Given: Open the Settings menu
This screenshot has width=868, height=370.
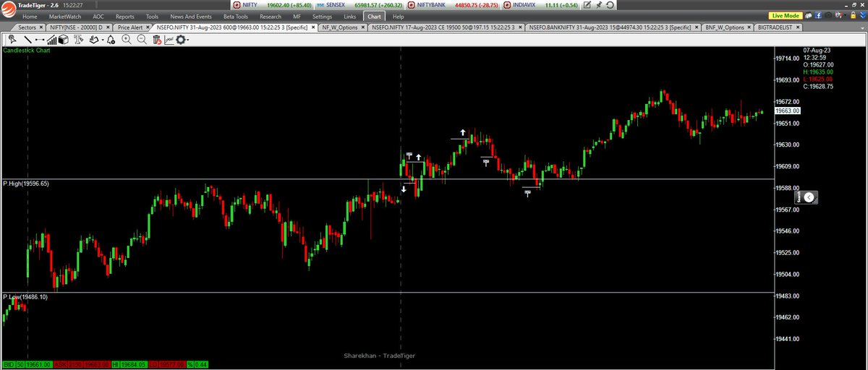Looking at the screenshot, I should tap(323, 16).
